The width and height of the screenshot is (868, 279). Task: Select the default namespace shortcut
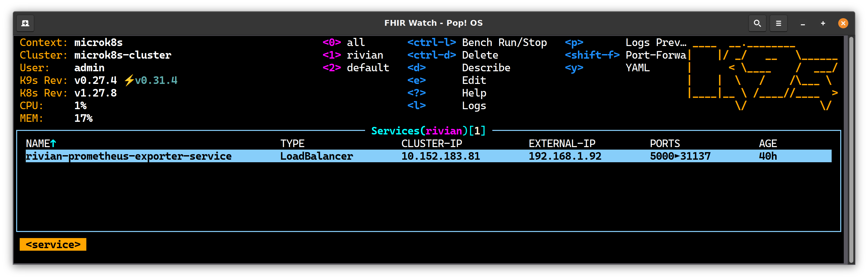tap(368, 68)
